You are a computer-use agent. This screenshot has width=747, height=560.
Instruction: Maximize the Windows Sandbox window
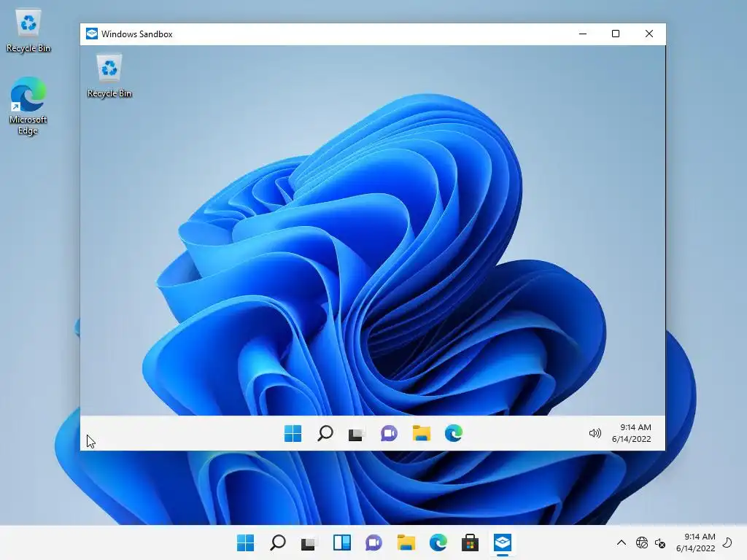(x=616, y=34)
